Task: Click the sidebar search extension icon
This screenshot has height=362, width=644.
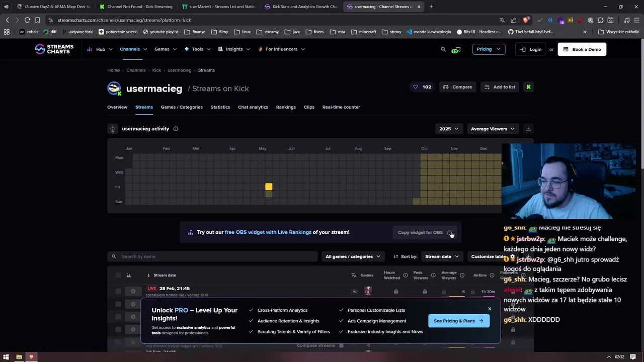Action: [x=610, y=20]
